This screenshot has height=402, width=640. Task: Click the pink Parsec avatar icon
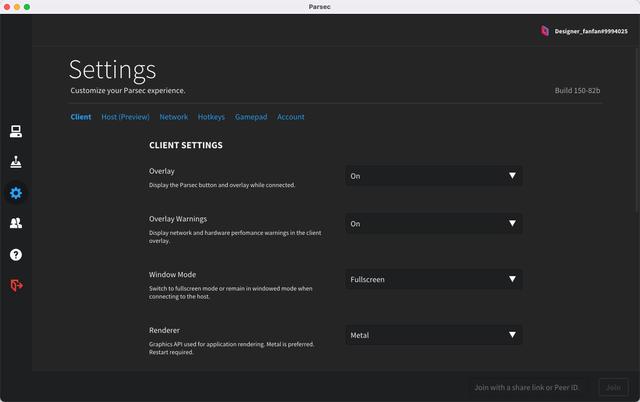pos(545,31)
